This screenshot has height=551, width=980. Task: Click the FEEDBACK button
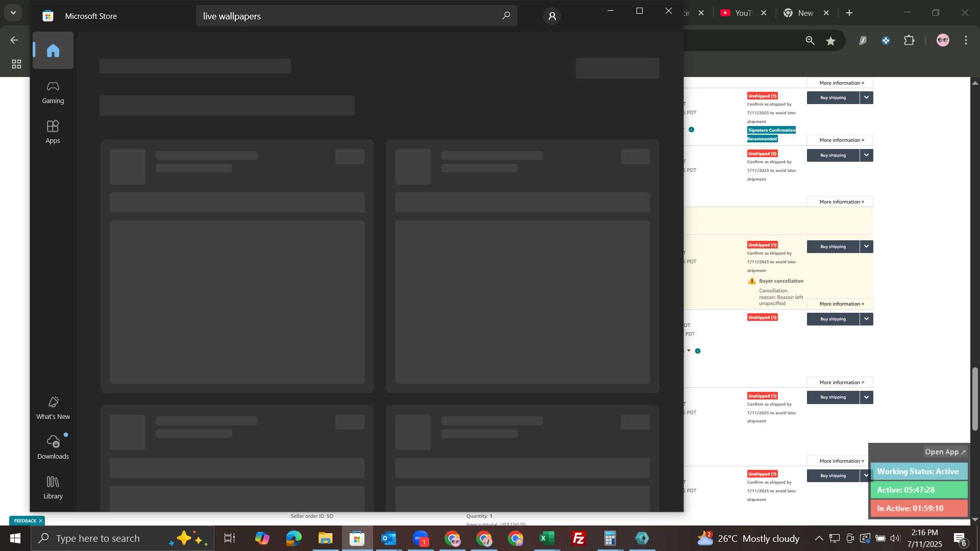[x=25, y=521]
